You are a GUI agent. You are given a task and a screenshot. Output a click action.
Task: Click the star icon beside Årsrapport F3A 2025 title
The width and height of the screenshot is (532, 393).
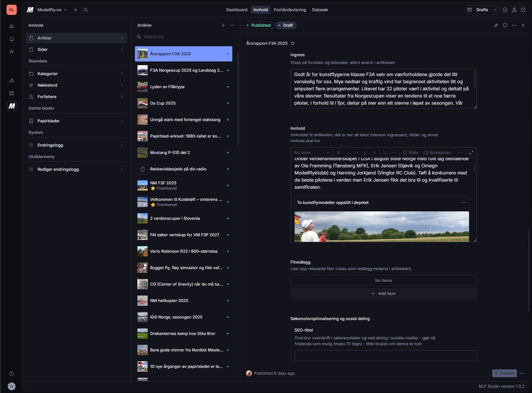pyautogui.click(x=293, y=43)
